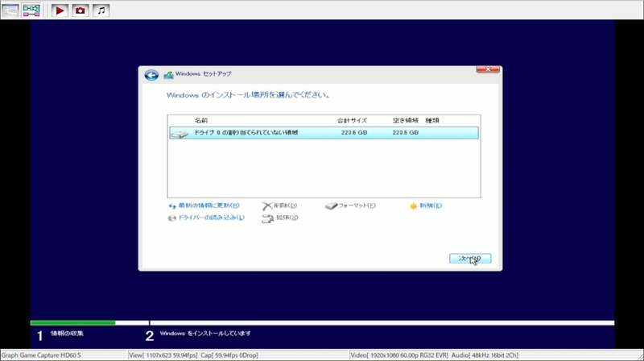Click ドライバーの読み込み(L) link
The image size is (644, 361).
[211, 218]
